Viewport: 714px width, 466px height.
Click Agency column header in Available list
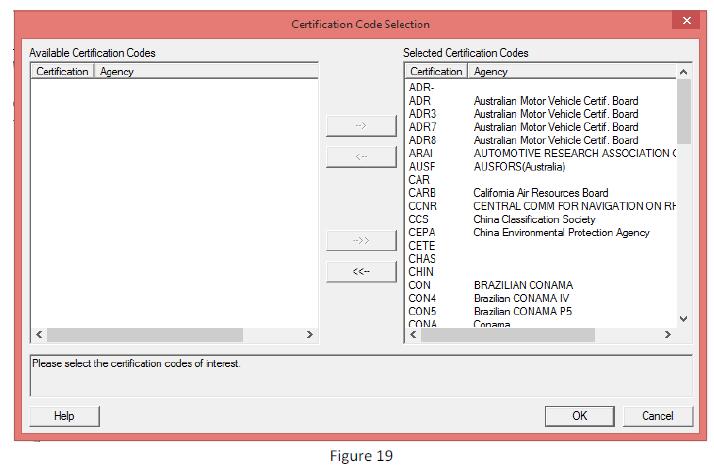(206, 72)
